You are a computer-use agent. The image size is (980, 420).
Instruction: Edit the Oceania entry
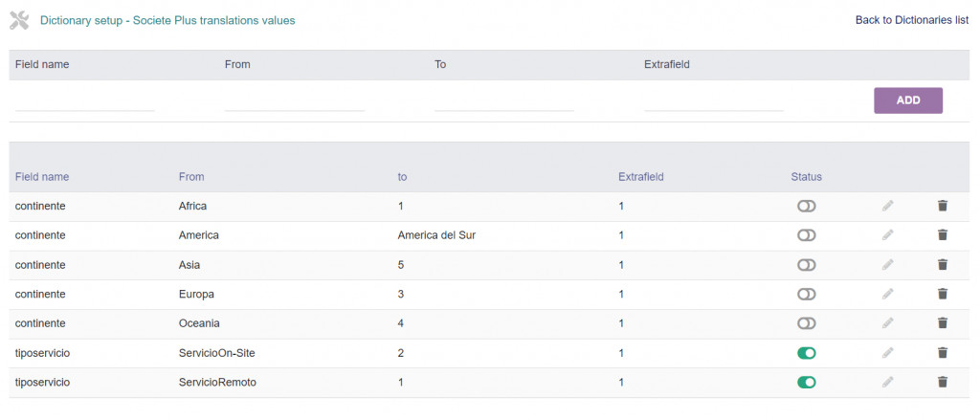pyautogui.click(x=888, y=323)
